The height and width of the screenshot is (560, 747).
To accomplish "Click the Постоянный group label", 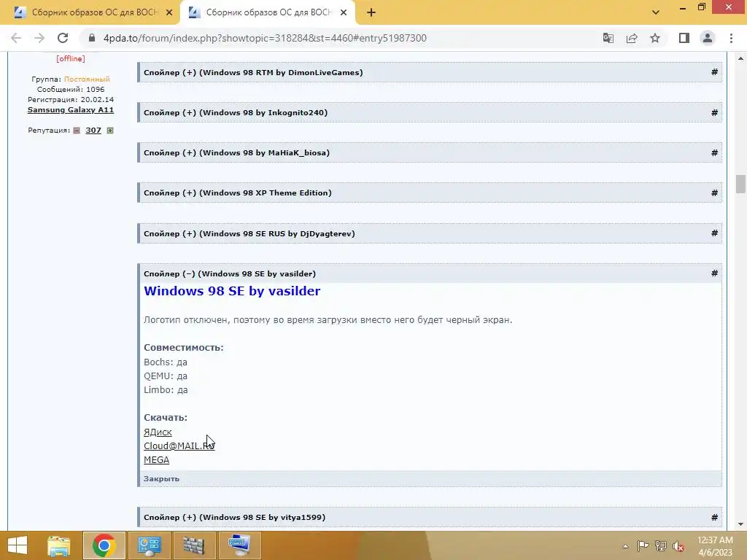I will coord(87,79).
